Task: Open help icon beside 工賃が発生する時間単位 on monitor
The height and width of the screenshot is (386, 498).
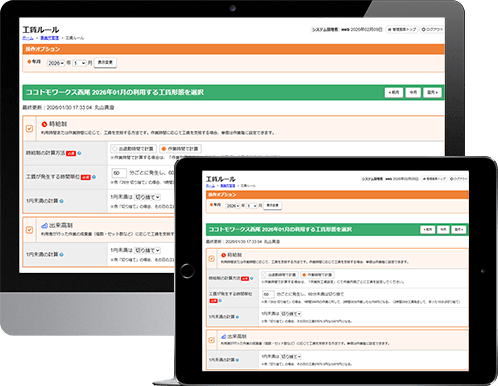Action: (94, 177)
